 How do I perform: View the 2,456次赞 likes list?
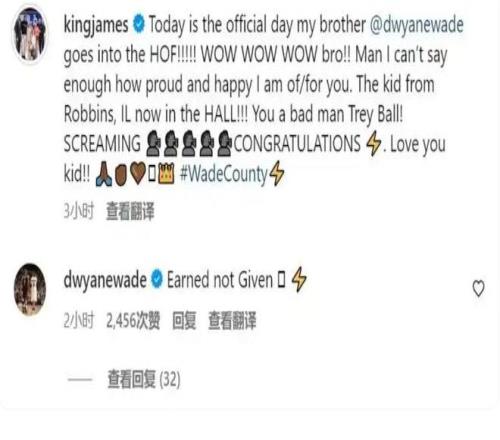tap(133, 321)
